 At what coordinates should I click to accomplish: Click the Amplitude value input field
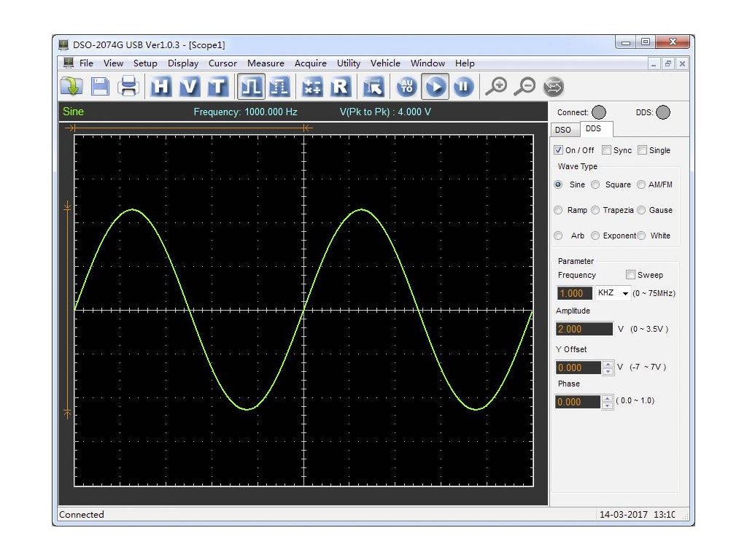click(584, 329)
